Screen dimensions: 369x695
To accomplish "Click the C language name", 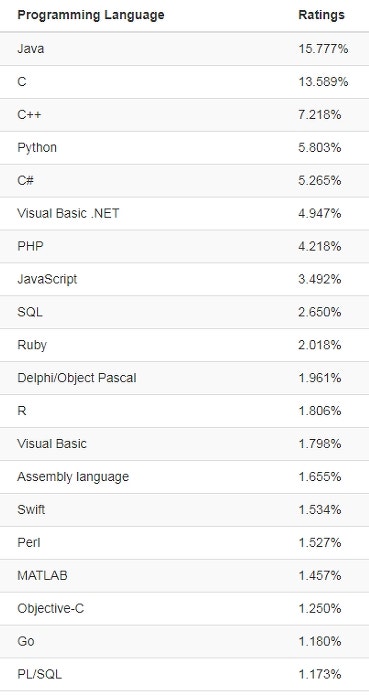I will pyautogui.click(x=22, y=82).
